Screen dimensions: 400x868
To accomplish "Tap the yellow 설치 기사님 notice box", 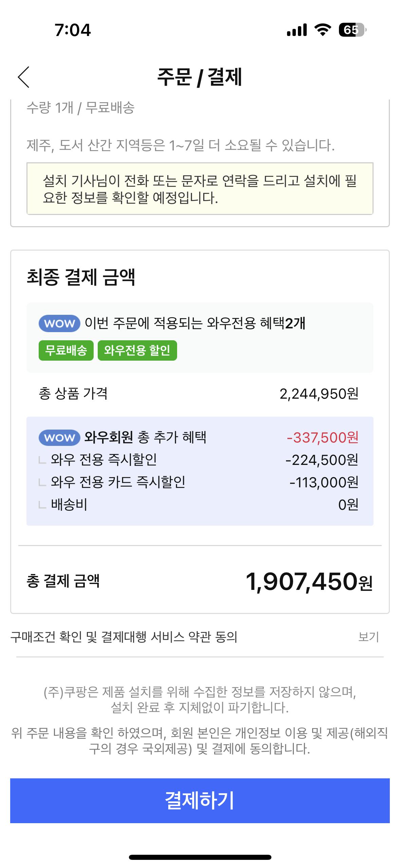I will click(200, 189).
